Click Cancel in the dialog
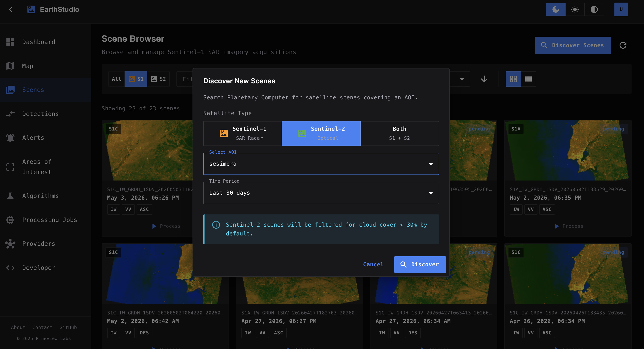This screenshot has width=644, height=349. point(373,264)
